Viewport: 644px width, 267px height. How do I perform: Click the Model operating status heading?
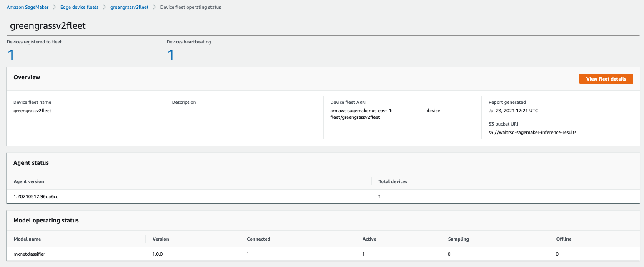[x=46, y=220]
